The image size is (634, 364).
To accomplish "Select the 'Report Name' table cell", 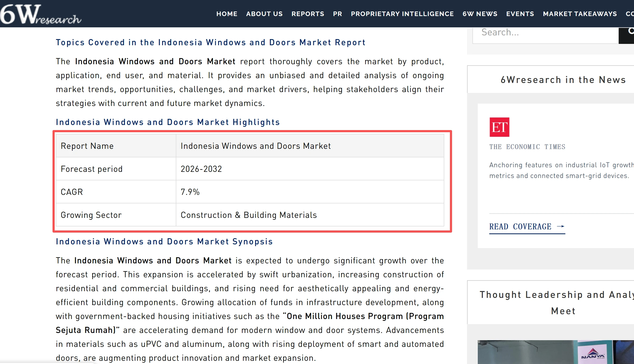I will [116, 146].
